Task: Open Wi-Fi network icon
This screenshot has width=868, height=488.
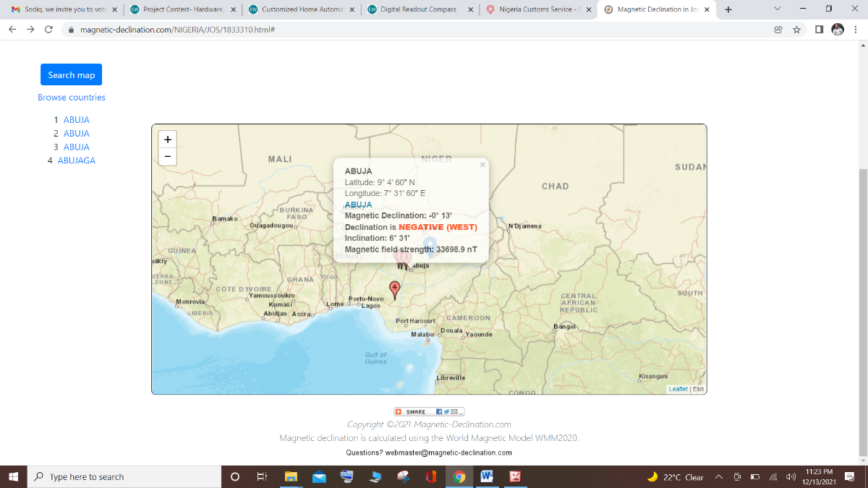Action: (x=773, y=476)
